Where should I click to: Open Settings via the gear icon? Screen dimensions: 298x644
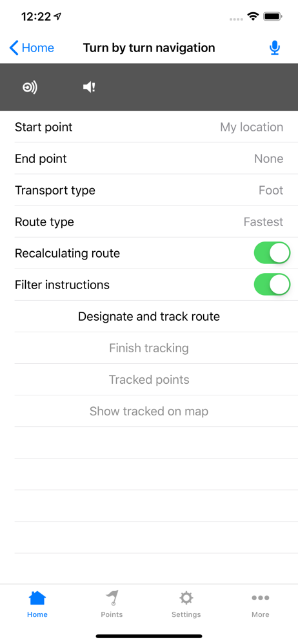pyautogui.click(x=186, y=598)
